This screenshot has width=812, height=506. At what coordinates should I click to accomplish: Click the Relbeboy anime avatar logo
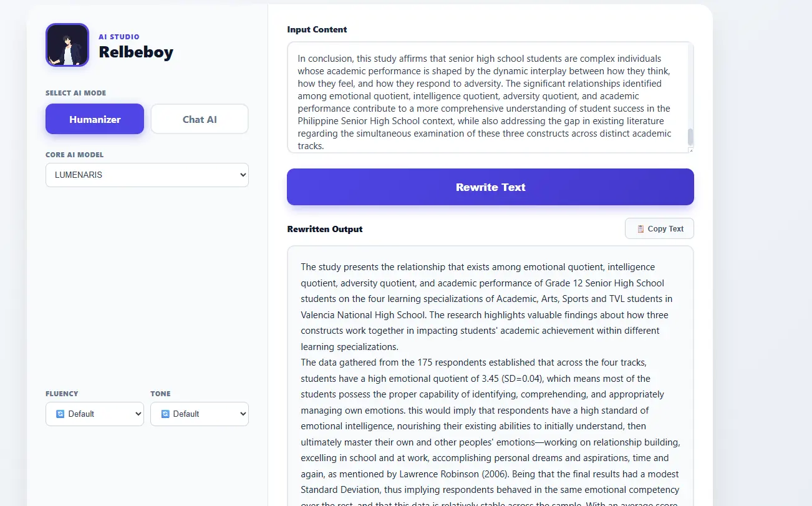67,45
